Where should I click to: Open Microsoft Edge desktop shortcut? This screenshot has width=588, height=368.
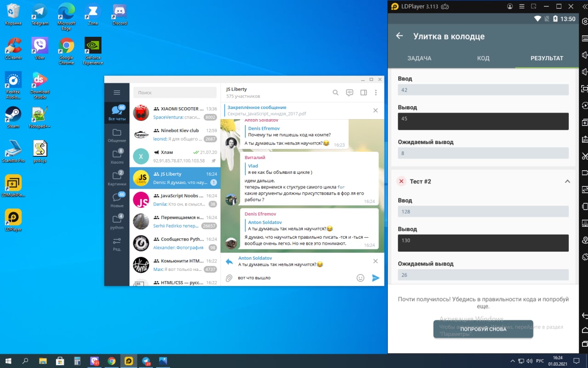67,17
